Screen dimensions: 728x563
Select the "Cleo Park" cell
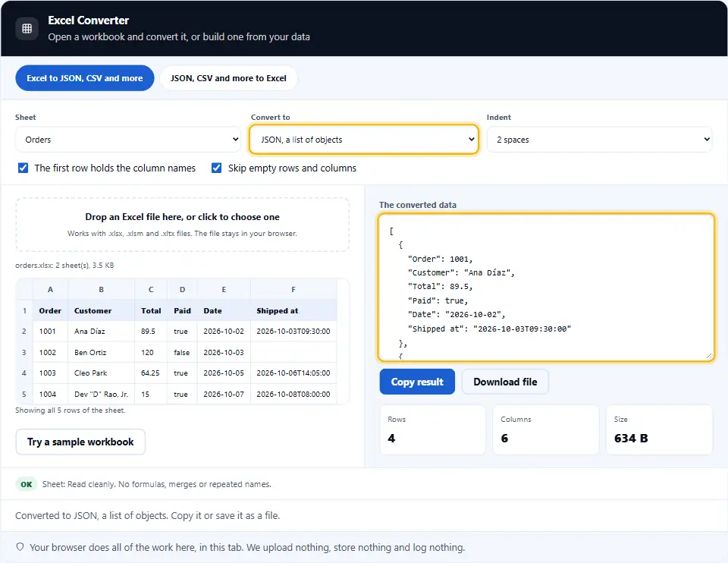[101, 373]
